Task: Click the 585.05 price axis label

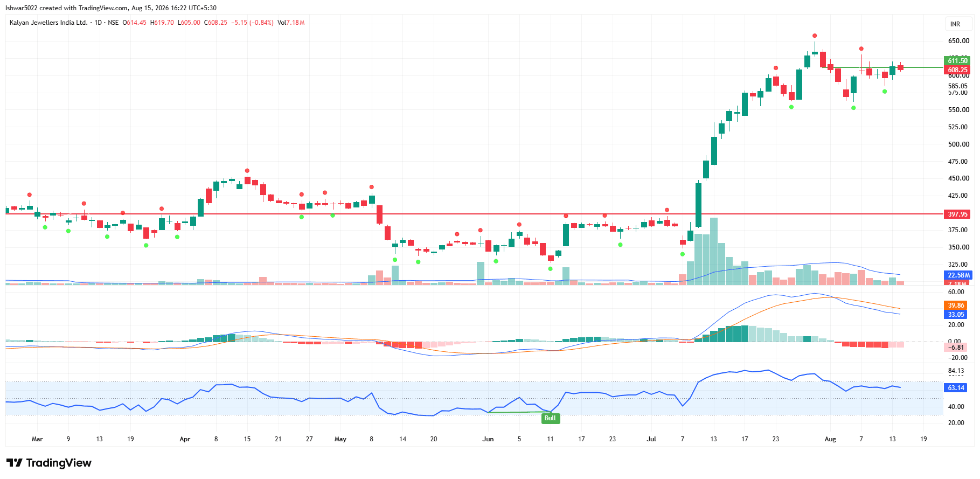Action: pyautogui.click(x=958, y=86)
